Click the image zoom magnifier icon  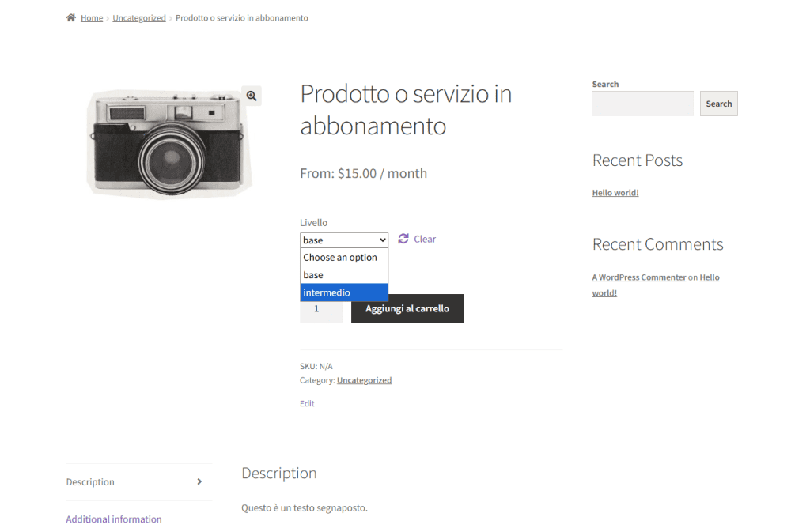pyautogui.click(x=252, y=96)
